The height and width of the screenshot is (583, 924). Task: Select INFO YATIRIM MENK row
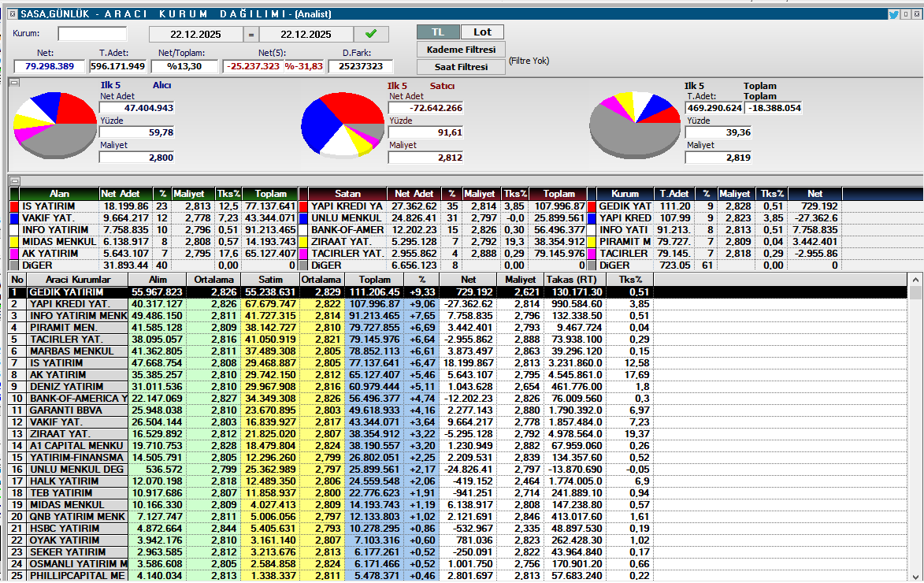[458, 316]
